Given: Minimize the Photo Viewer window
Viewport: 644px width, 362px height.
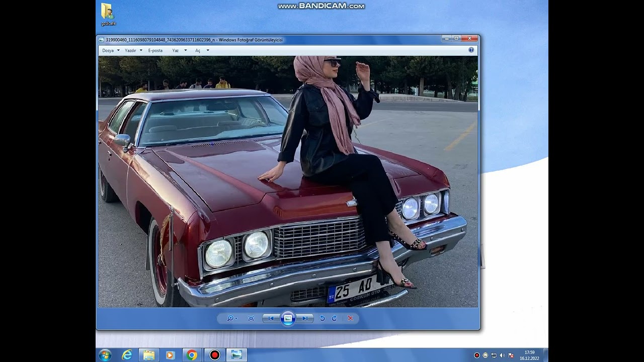Looking at the screenshot, I should [x=446, y=38].
